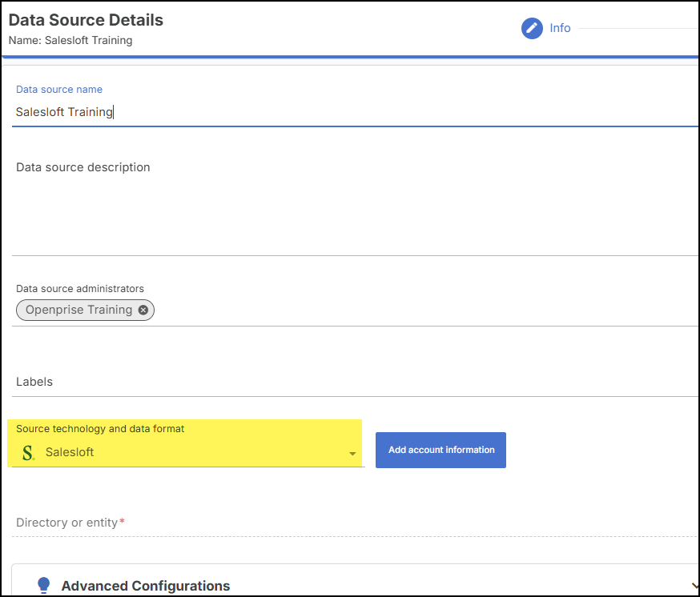Click the Directory or entity field
Image resolution: width=700 pixels, height=597 pixels.
pos(356,523)
